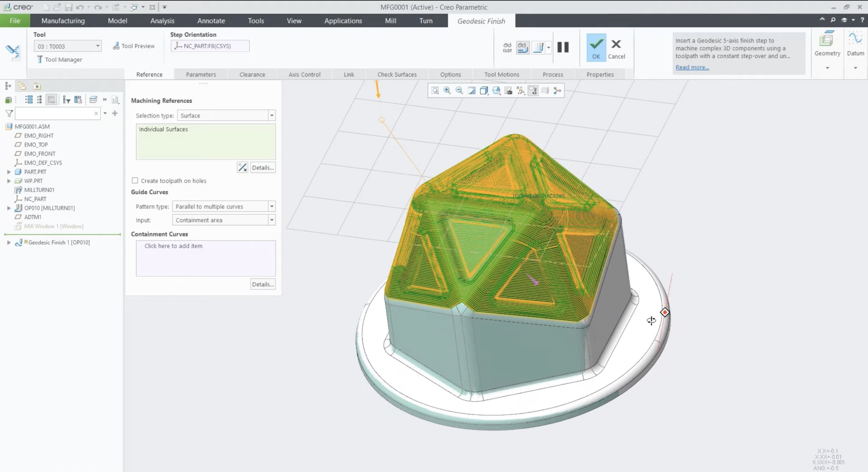Switch to the Clearance tab
Viewport: 868px width, 472px height.
[x=252, y=74]
